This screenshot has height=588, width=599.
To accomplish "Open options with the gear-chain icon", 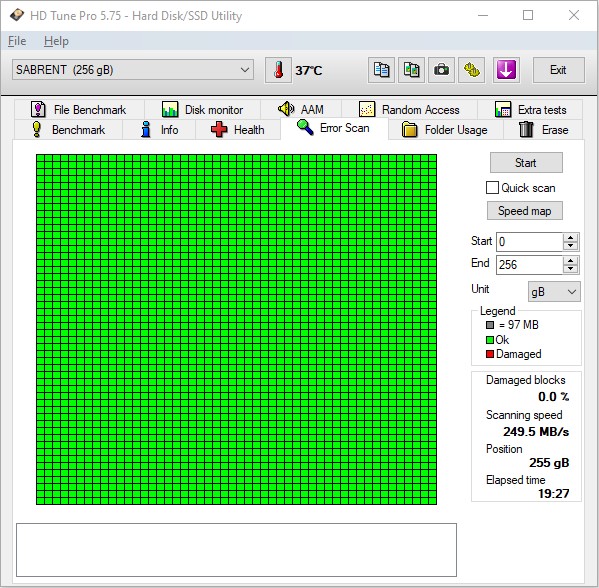I will tap(471, 70).
